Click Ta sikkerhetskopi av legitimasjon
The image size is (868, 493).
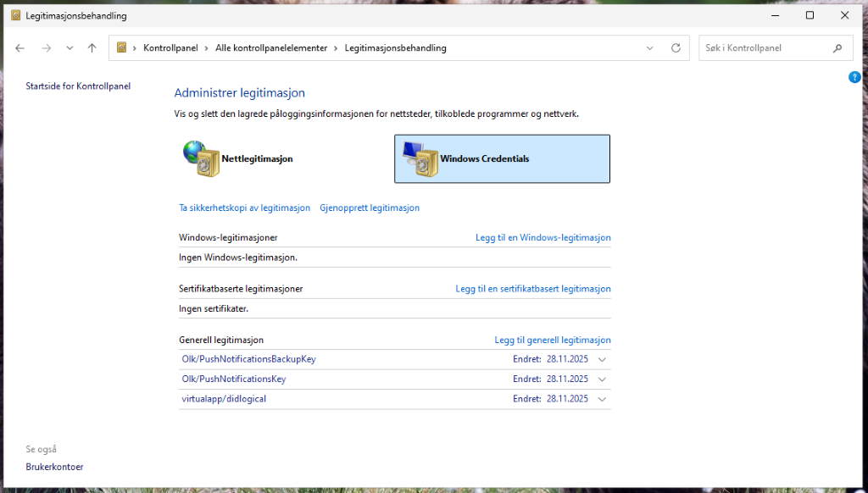(245, 208)
